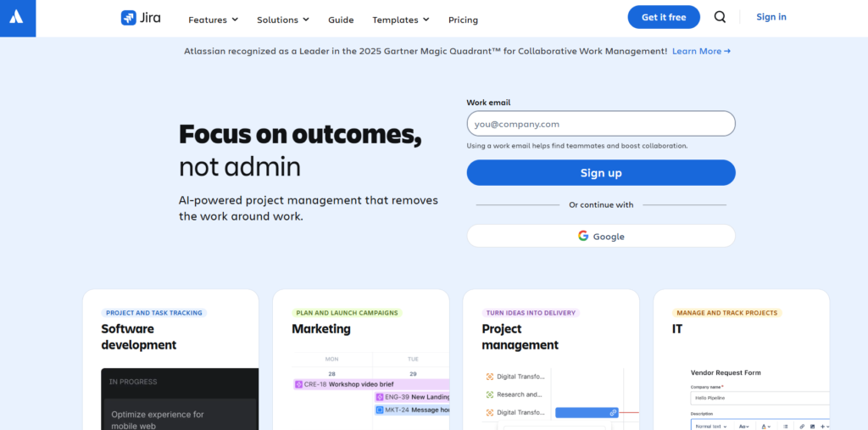
Task: Click the link icon on blue timeline bar
Action: point(613,413)
